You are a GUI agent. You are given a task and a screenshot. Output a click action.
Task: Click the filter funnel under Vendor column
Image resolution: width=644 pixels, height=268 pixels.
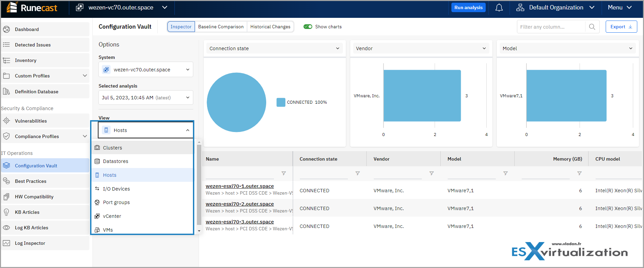(432, 173)
